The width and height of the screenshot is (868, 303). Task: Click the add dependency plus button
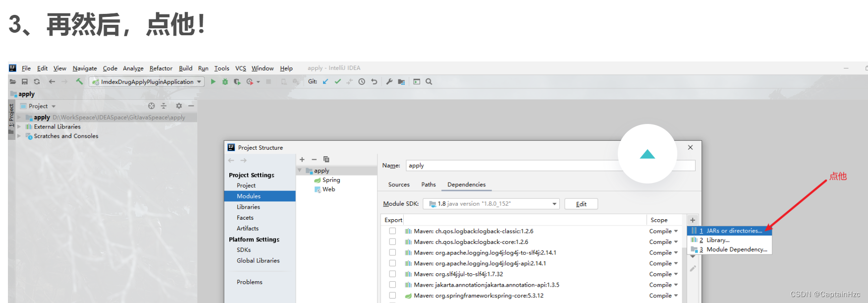(693, 220)
